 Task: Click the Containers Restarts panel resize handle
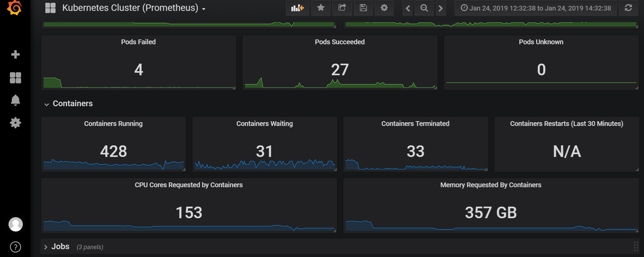[637, 170]
